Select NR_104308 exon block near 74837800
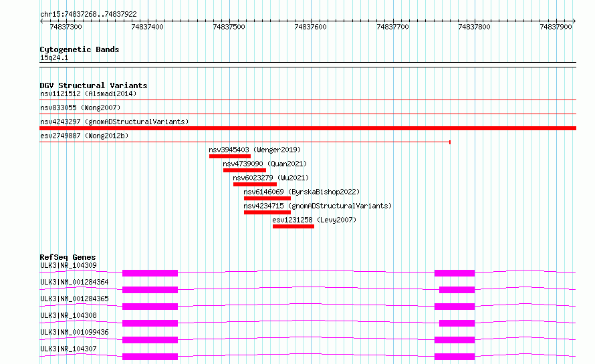 tap(457, 323)
